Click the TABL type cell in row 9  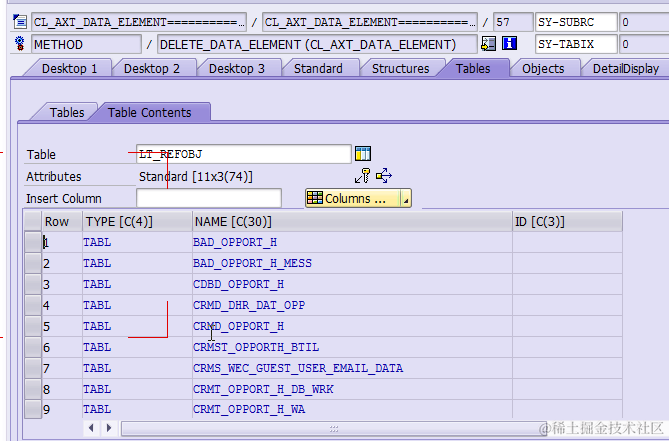(137, 409)
